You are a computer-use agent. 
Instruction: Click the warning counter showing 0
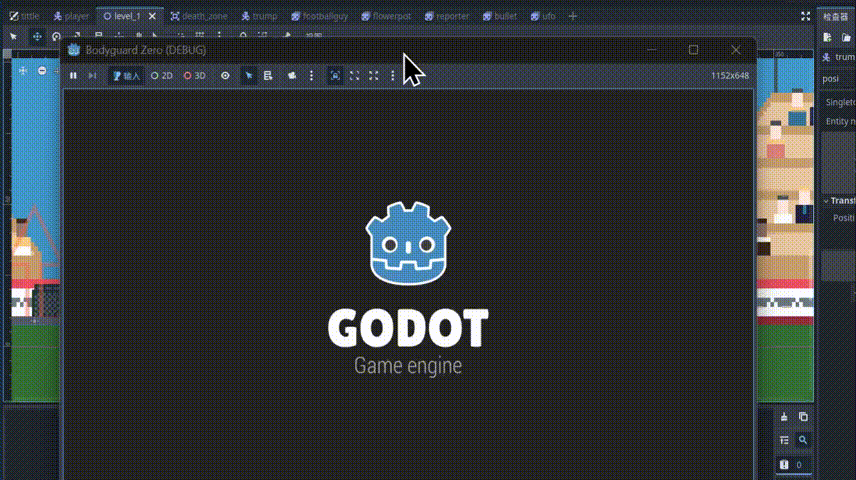pos(793,465)
